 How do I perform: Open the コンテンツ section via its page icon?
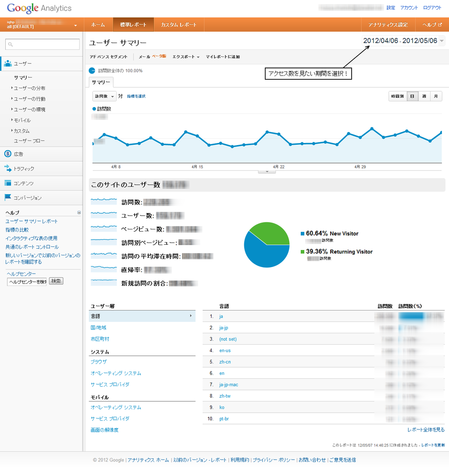tap(8, 183)
